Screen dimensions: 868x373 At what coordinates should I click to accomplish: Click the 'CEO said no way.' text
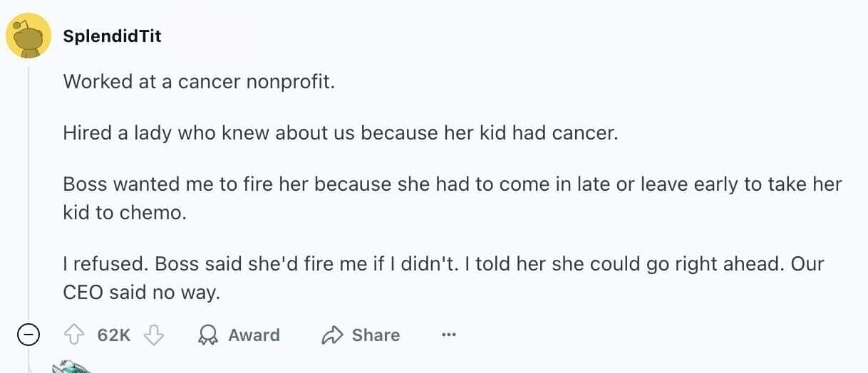point(142,292)
